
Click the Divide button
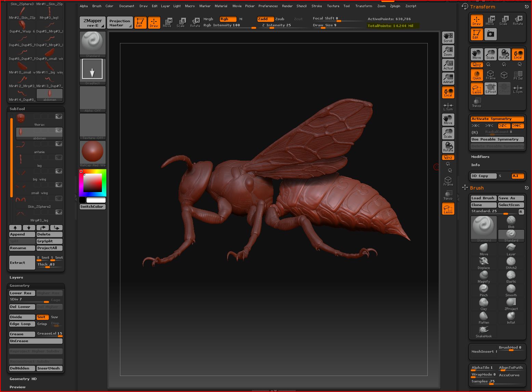22,317
